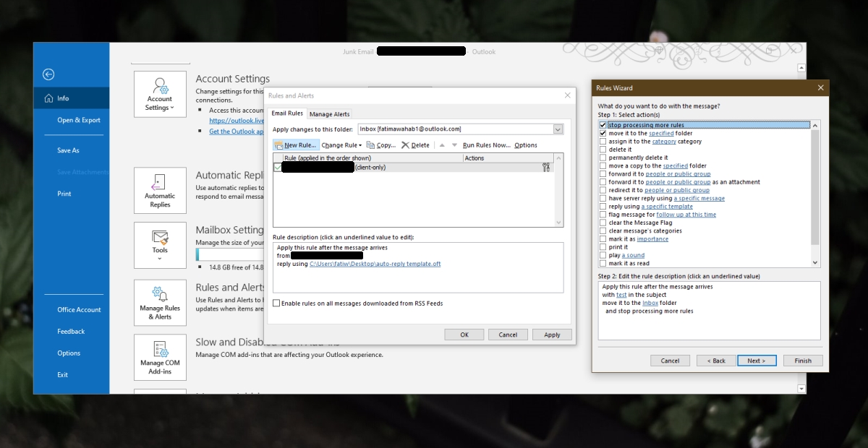Switch to Manage Alerts tab
Image resolution: width=868 pixels, height=448 pixels.
[x=330, y=114]
